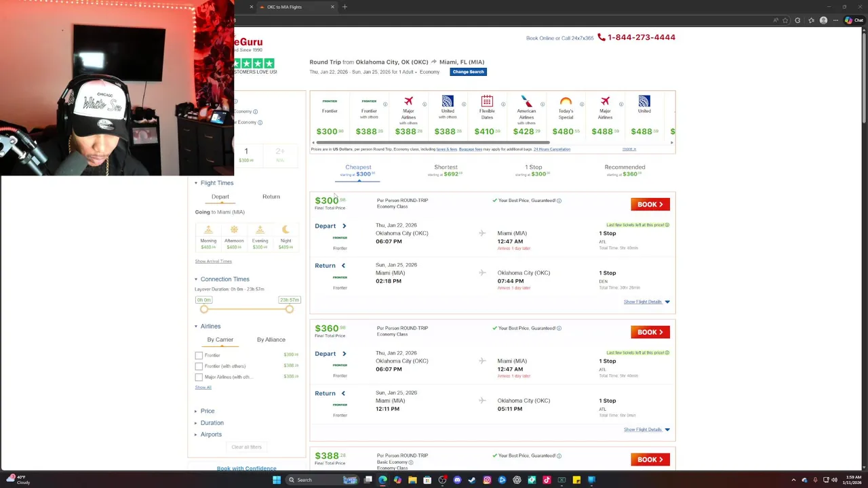This screenshot has width=868, height=488.
Task: Select the Cheapest sort tab
Action: [358, 171]
